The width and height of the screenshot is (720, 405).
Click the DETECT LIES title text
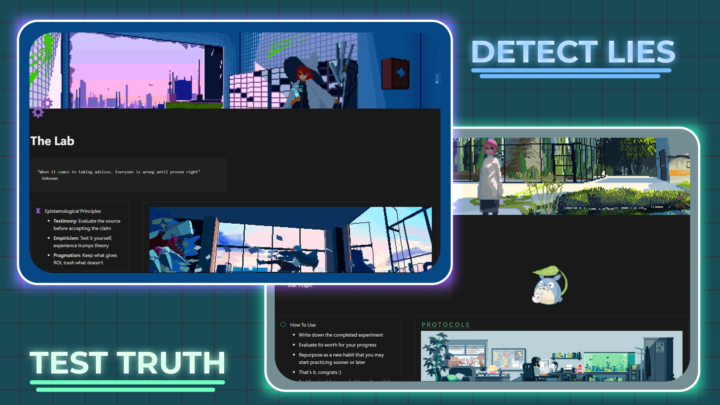click(x=573, y=51)
